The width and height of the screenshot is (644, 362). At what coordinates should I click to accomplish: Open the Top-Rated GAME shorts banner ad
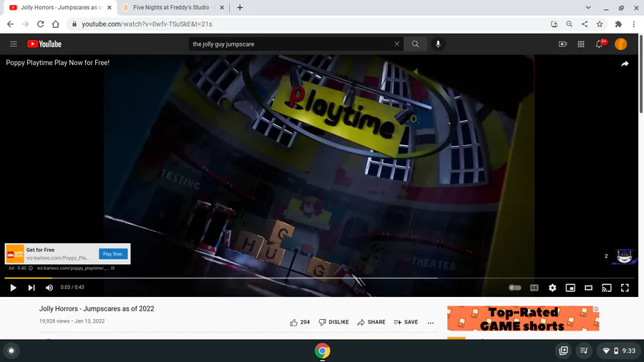523,318
